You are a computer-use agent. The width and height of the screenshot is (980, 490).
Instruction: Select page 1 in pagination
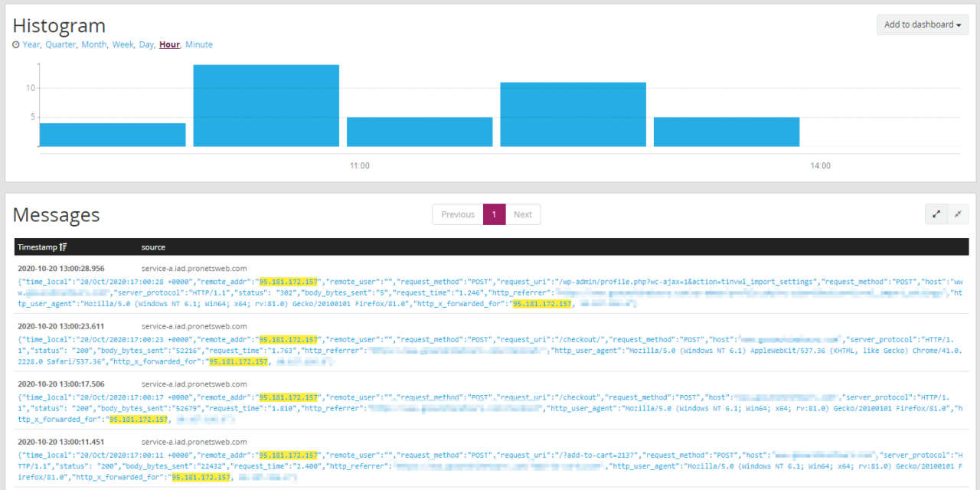point(495,214)
